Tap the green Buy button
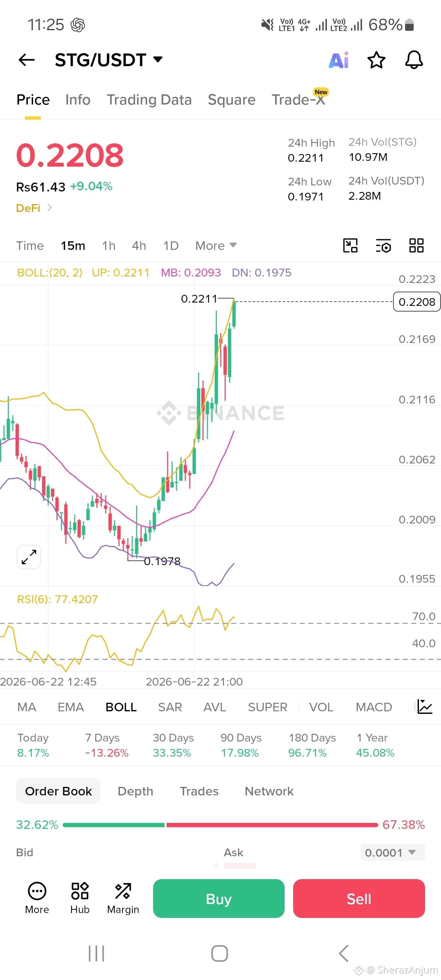441x980 pixels. (219, 898)
